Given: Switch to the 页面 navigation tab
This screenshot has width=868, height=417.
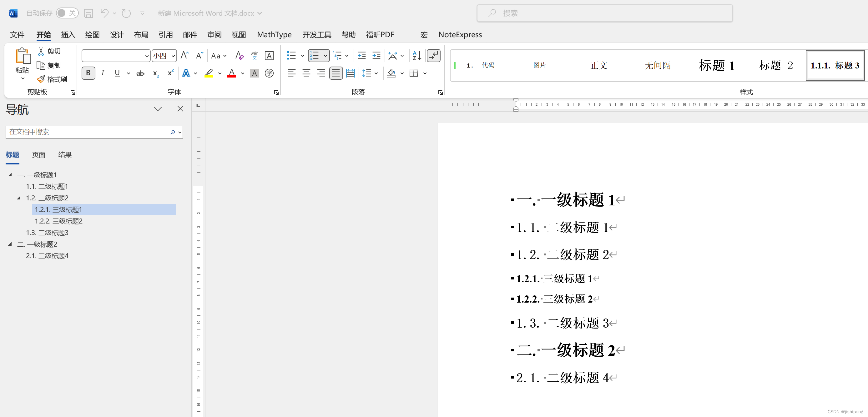Looking at the screenshot, I should tap(38, 155).
